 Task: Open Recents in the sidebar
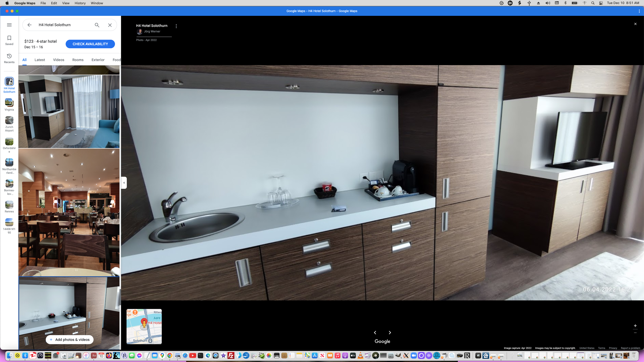click(x=9, y=58)
